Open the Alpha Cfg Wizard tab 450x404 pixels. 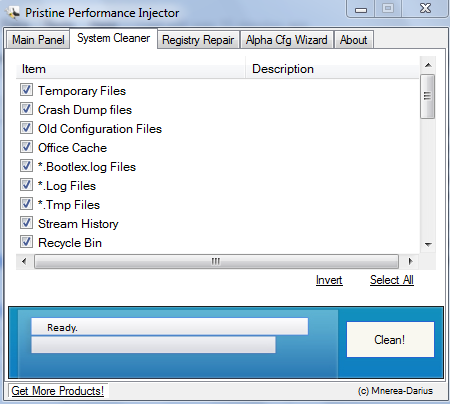pos(286,40)
